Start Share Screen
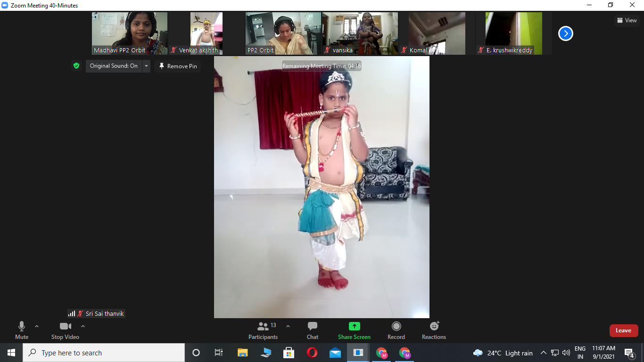 pos(354,331)
